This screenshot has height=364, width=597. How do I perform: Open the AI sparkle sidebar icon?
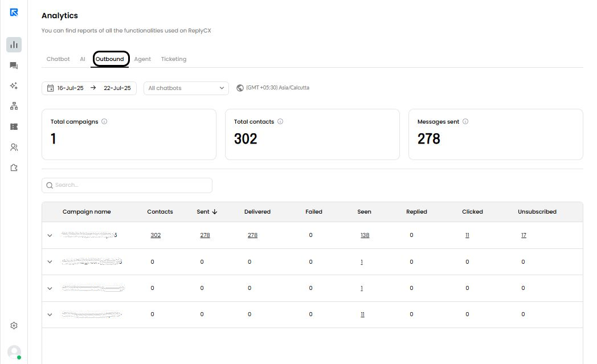click(x=14, y=85)
